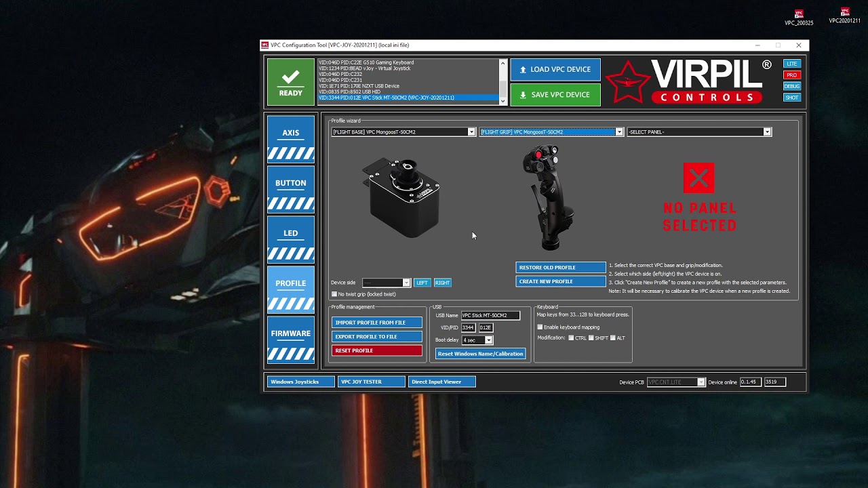This screenshot has width=868, height=488.
Task: Open the FIRMWARE tab
Action: [291, 340]
